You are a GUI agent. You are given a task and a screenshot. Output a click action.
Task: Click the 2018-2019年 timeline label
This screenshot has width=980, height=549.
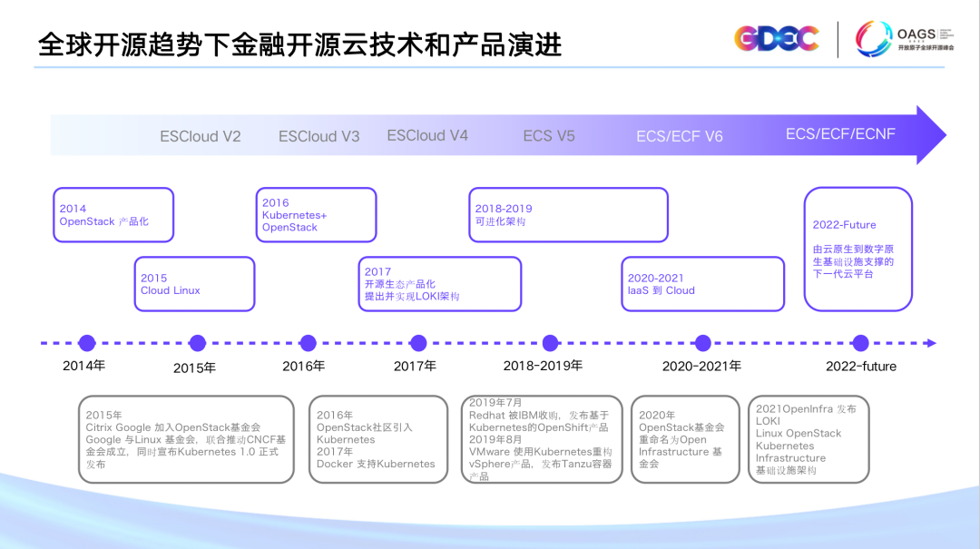click(x=544, y=366)
